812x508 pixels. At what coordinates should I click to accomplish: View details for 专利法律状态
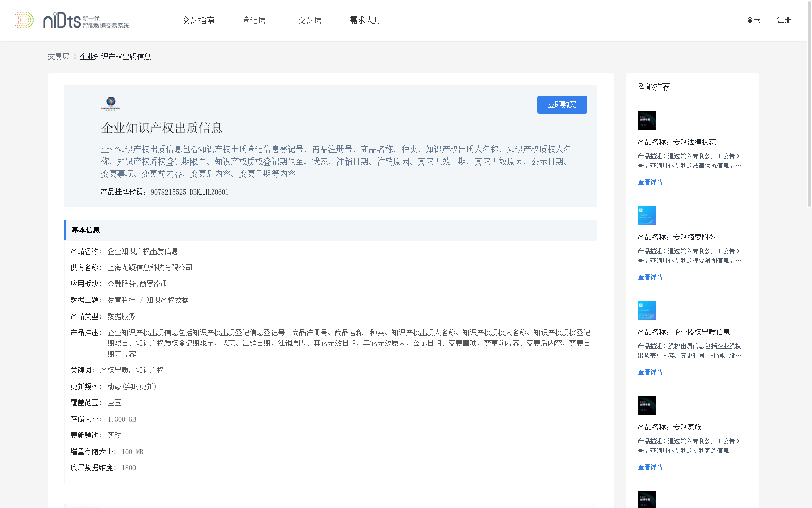[650, 182]
